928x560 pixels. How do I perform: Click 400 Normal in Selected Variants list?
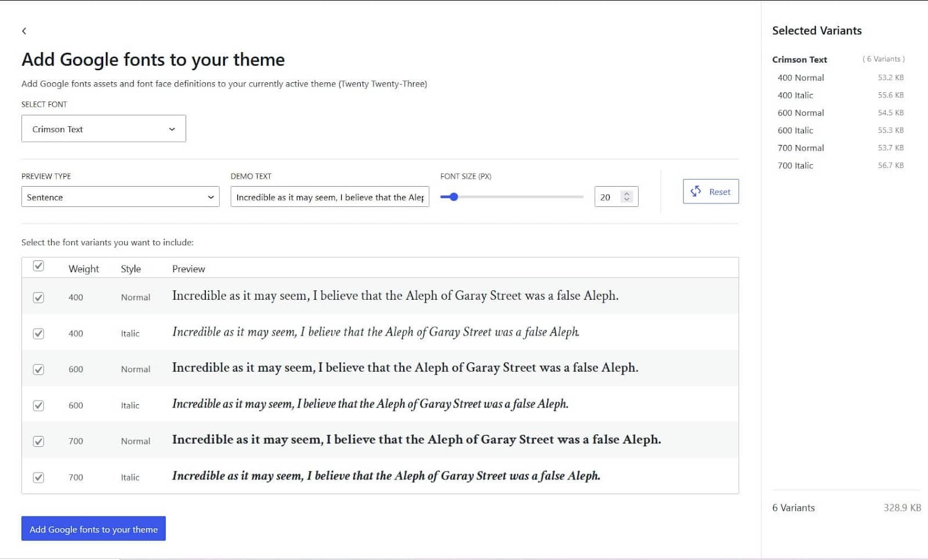[x=800, y=78]
